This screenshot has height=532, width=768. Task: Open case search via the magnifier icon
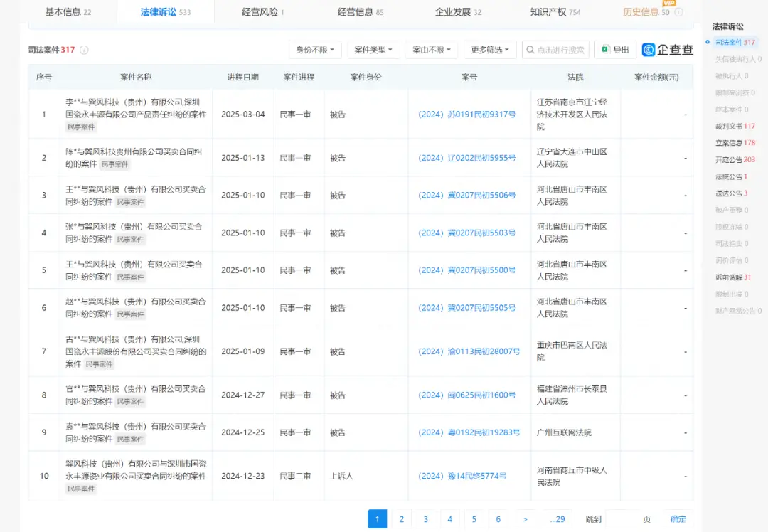point(530,50)
